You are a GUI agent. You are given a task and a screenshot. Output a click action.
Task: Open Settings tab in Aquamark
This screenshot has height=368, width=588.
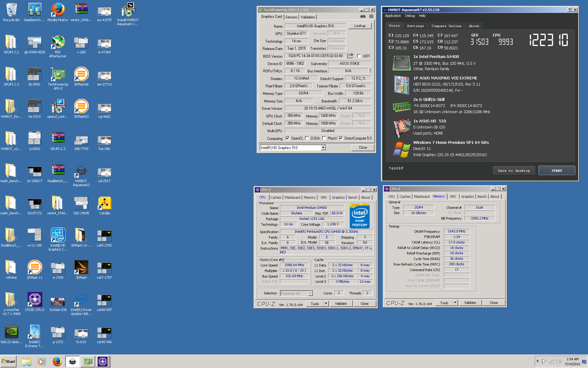(x=415, y=26)
